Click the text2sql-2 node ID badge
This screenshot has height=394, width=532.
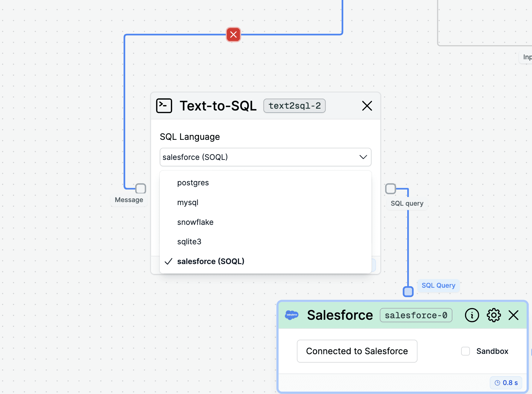pyautogui.click(x=294, y=106)
